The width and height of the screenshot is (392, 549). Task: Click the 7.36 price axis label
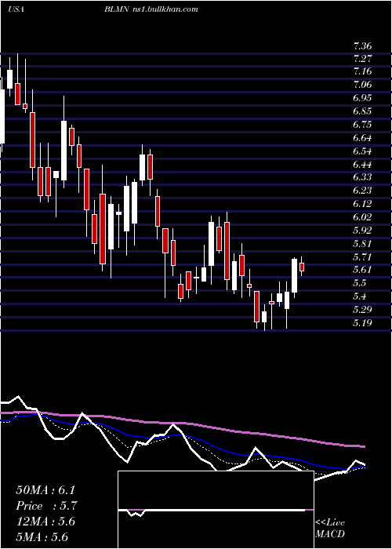(362, 45)
